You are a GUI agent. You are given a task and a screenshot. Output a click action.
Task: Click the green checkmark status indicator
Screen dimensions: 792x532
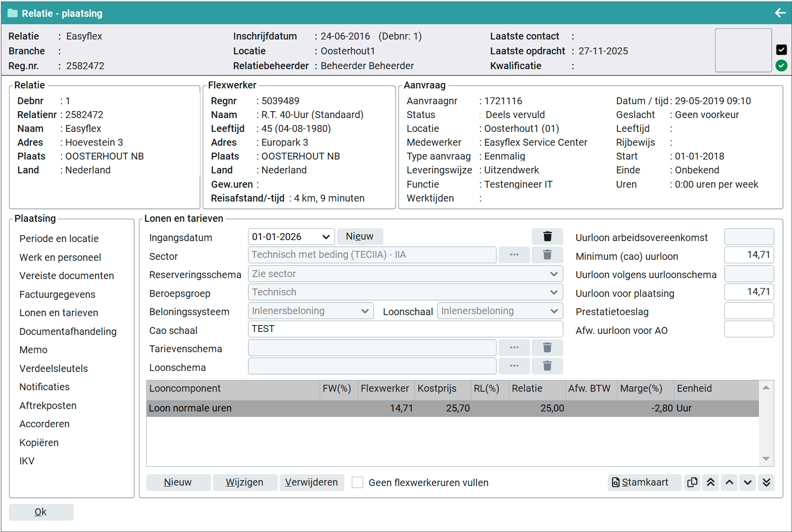click(x=781, y=66)
